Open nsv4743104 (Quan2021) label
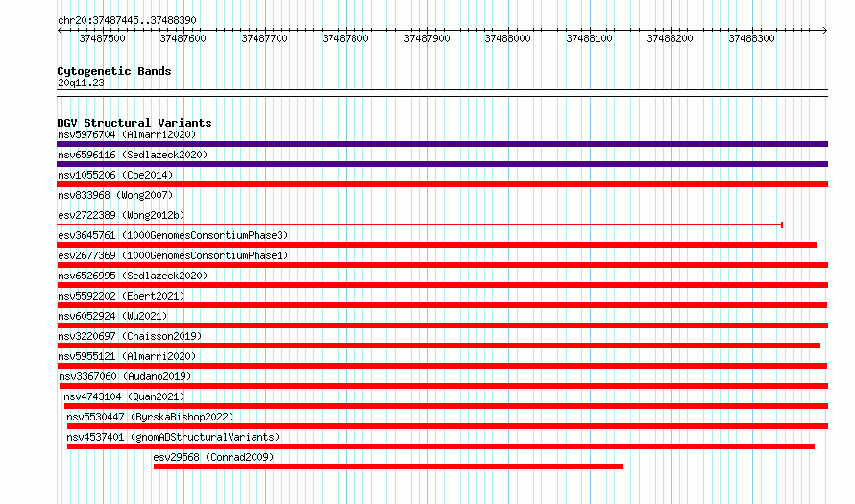 pos(124,396)
